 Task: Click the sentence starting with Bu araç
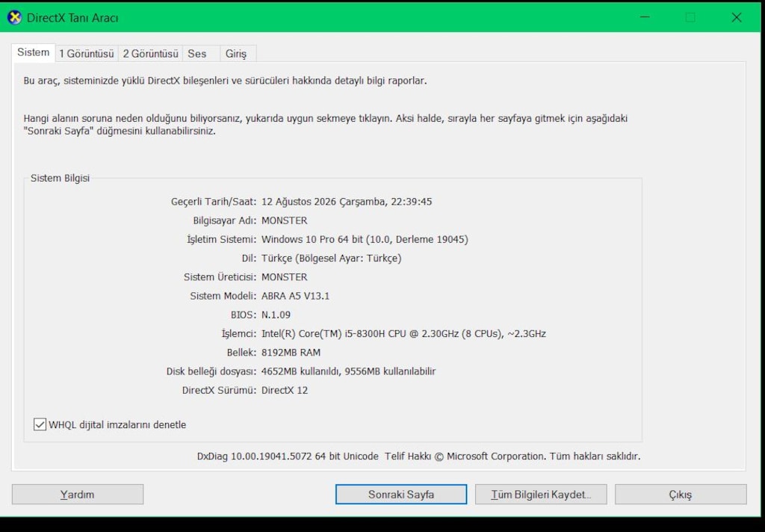click(226, 81)
